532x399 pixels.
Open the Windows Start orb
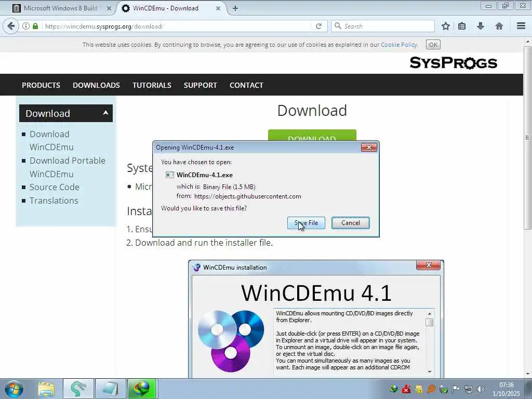[x=14, y=389]
